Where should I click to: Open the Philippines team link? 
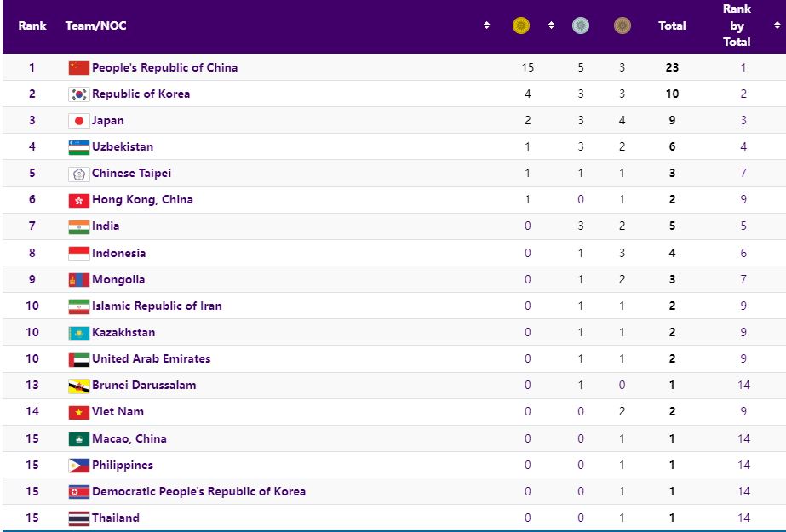click(123, 466)
